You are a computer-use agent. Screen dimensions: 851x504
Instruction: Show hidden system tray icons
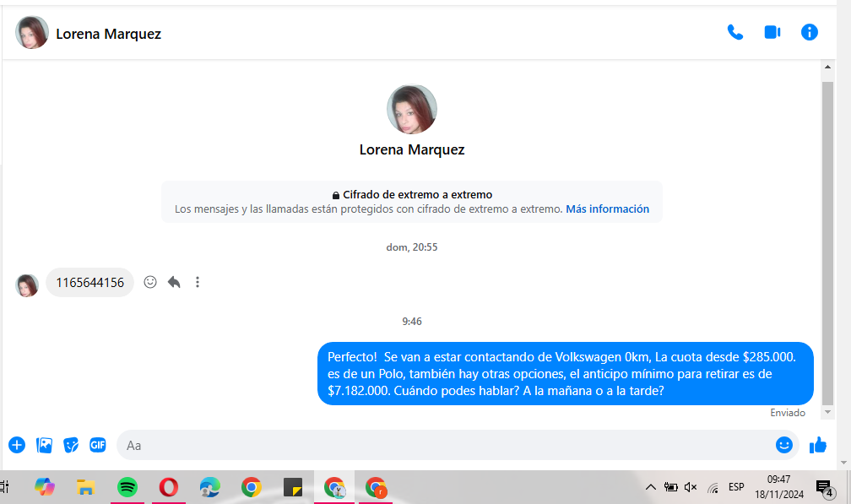pyautogui.click(x=650, y=487)
